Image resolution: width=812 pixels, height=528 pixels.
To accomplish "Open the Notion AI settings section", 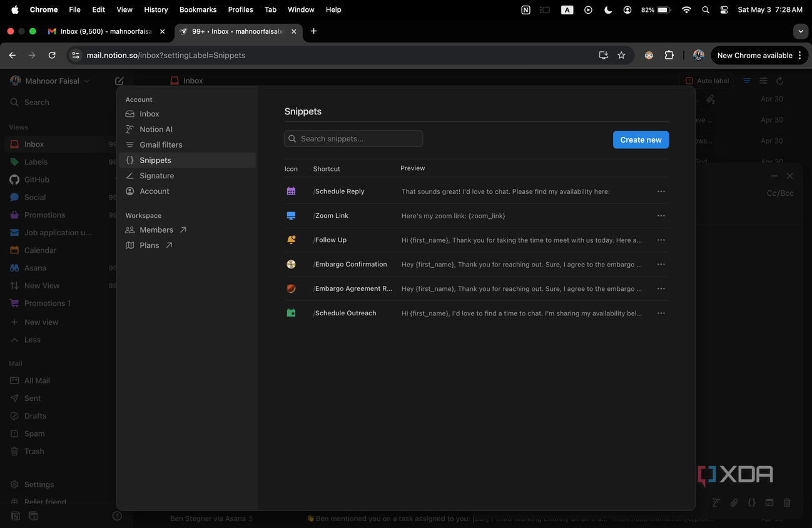I will pyautogui.click(x=188, y=129).
